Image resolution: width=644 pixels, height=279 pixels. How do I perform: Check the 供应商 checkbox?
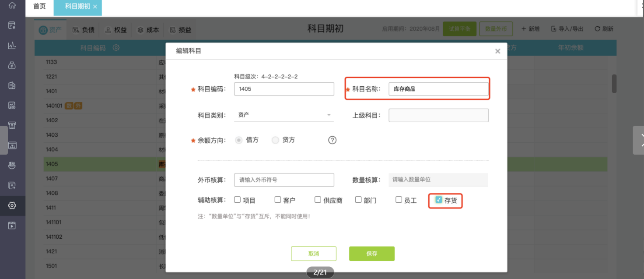point(318,200)
